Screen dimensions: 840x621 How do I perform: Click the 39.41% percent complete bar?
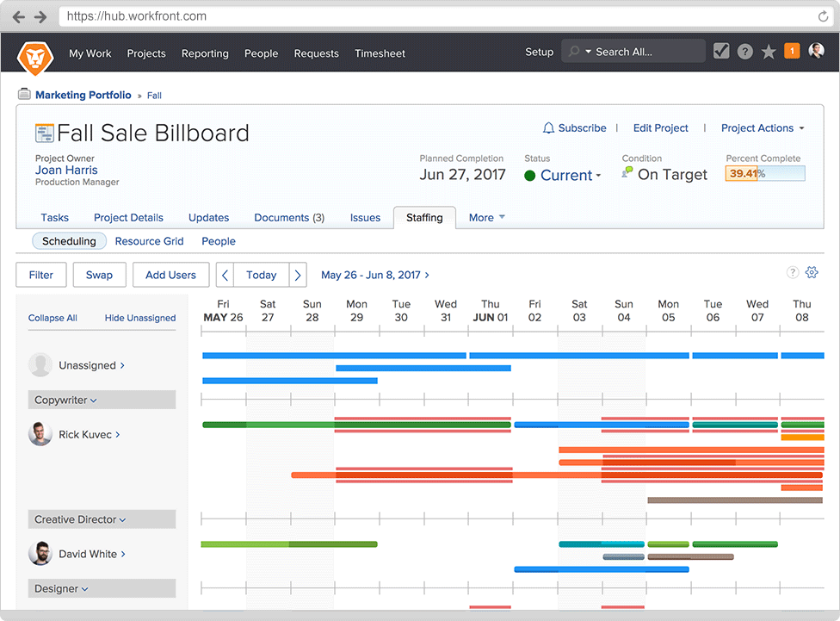point(765,173)
